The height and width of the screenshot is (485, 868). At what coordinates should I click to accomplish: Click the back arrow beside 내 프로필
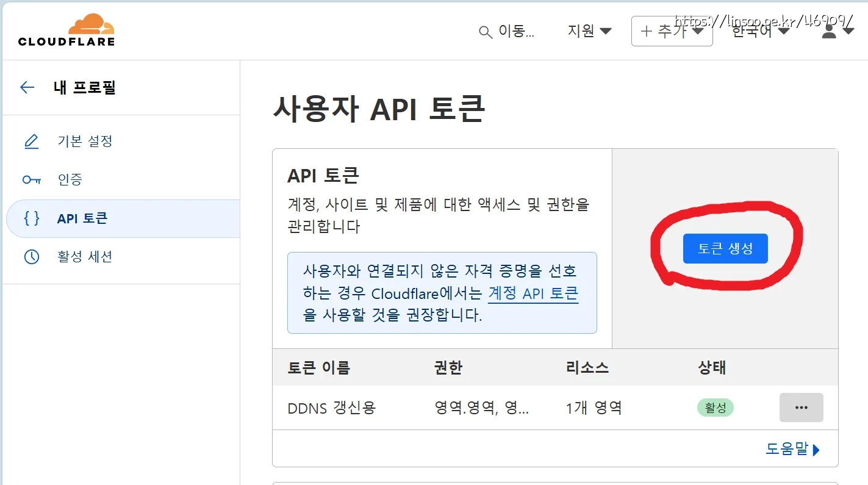[x=27, y=87]
